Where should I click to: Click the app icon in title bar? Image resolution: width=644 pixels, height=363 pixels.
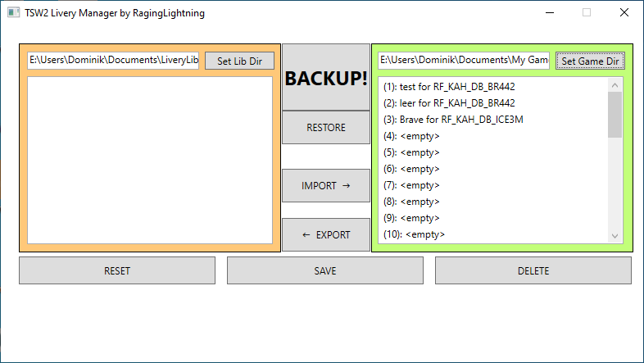point(13,13)
